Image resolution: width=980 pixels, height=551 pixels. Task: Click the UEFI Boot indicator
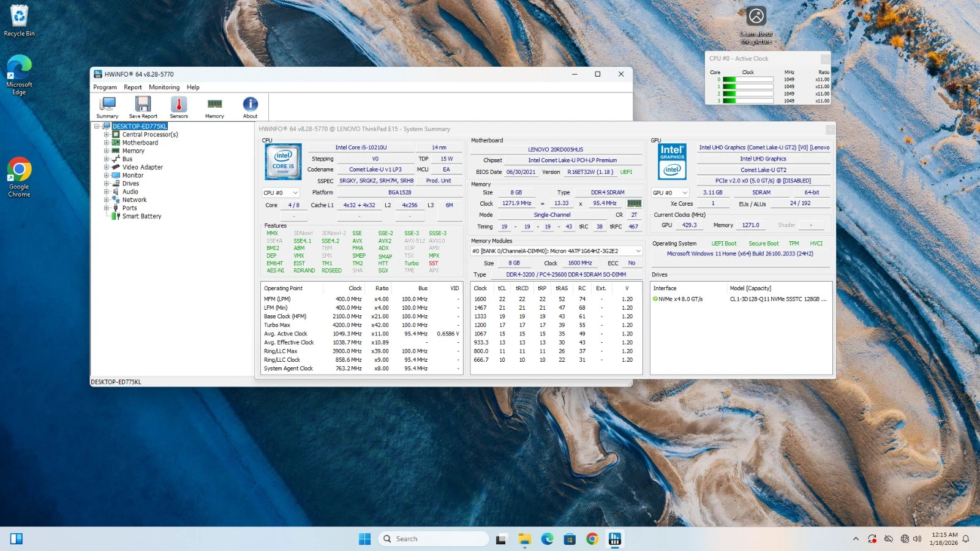[723, 244]
